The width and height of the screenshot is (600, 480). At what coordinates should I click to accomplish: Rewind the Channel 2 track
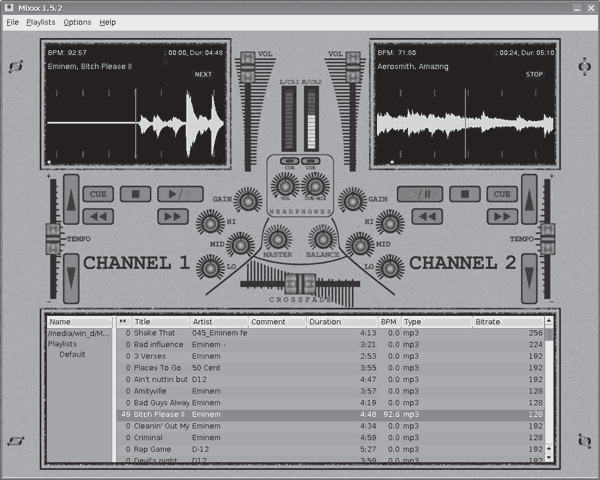click(x=426, y=216)
